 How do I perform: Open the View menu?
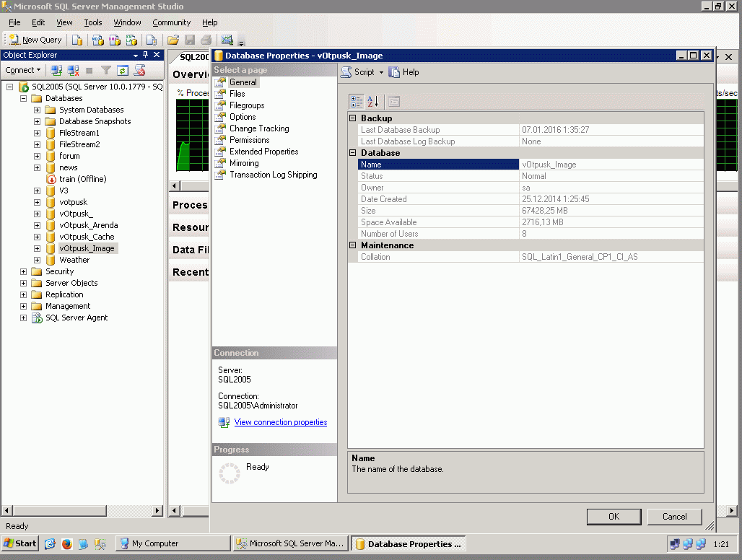point(64,22)
